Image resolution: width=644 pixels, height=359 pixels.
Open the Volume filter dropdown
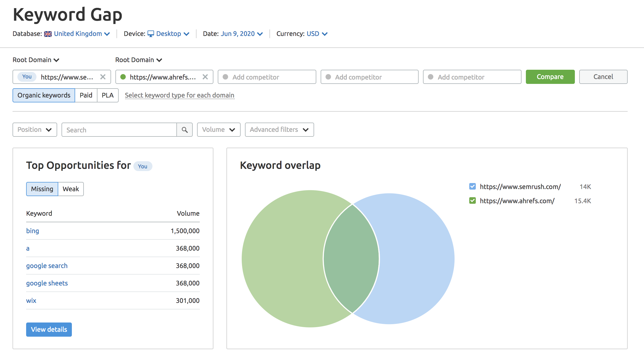(219, 130)
